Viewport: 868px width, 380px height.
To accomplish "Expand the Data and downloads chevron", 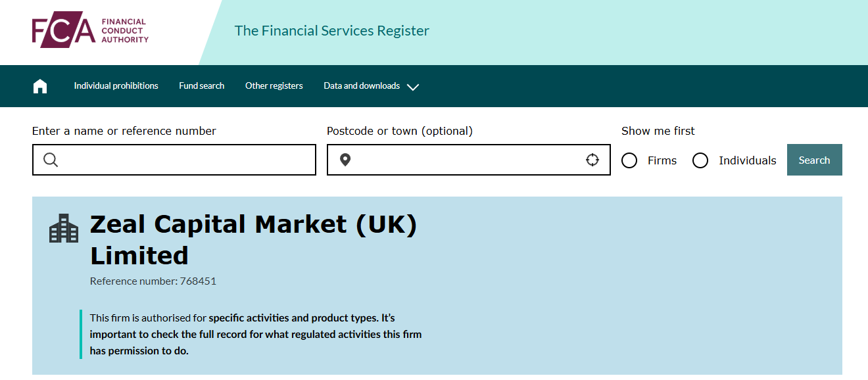I will [413, 87].
